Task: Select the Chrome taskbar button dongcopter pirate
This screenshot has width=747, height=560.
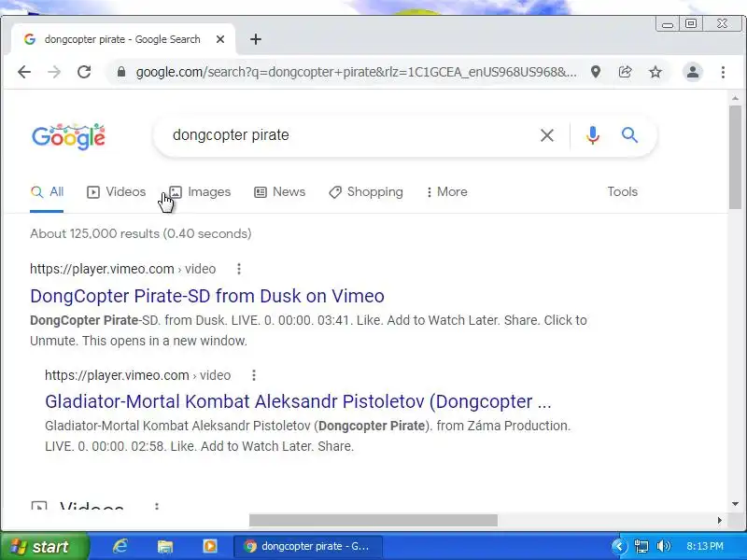Action: coord(308,546)
